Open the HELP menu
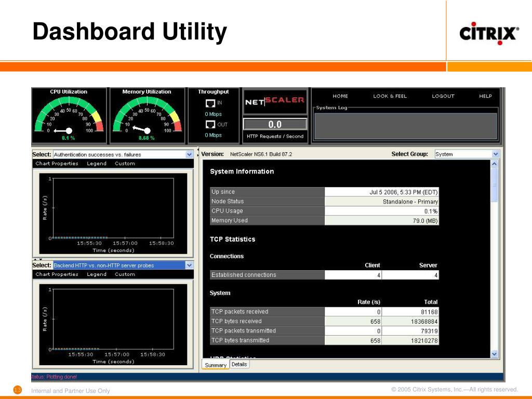Image resolution: width=532 pixels, height=399 pixels. (486, 96)
